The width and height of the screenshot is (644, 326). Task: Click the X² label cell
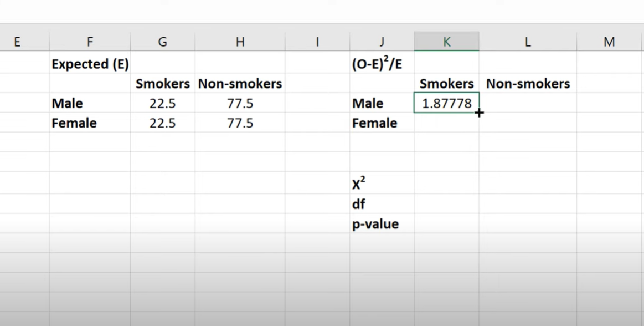click(x=382, y=184)
